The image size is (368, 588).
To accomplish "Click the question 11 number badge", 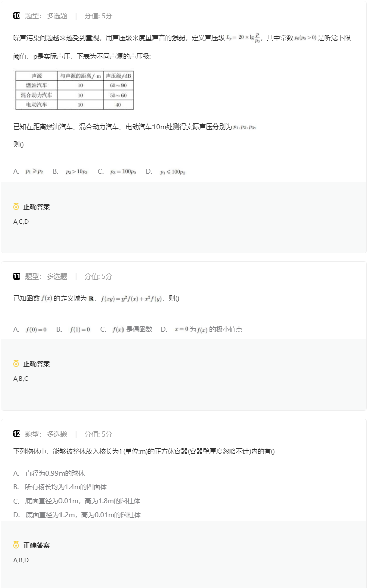I will pyautogui.click(x=17, y=276).
